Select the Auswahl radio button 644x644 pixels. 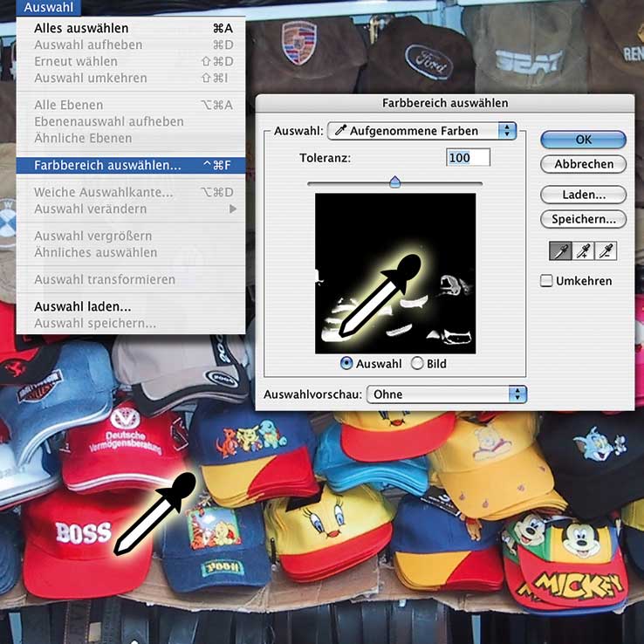[x=346, y=364]
